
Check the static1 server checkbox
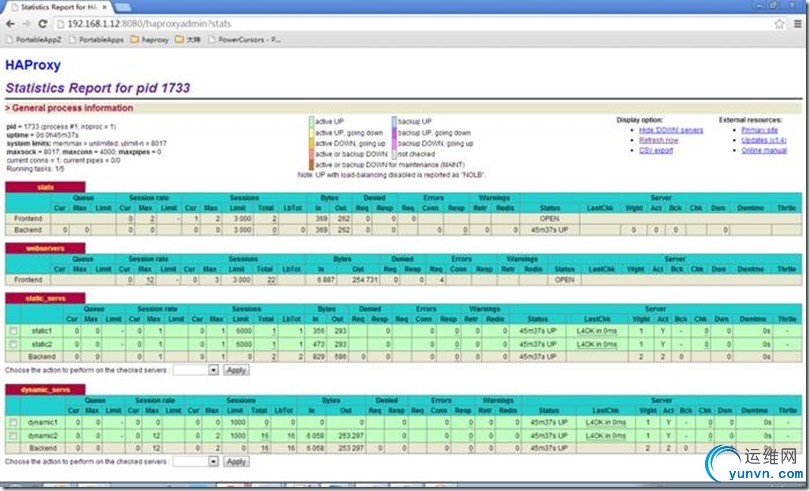pos(12,331)
